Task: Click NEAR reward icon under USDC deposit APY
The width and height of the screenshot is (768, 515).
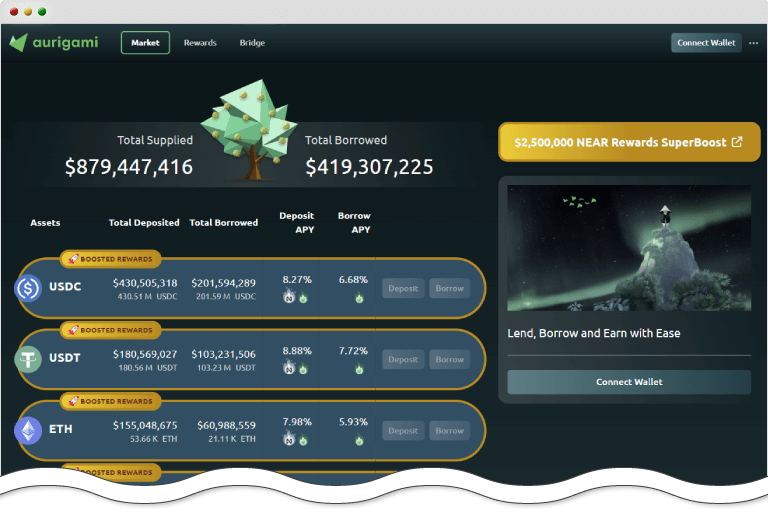Action: tap(289, 296)
